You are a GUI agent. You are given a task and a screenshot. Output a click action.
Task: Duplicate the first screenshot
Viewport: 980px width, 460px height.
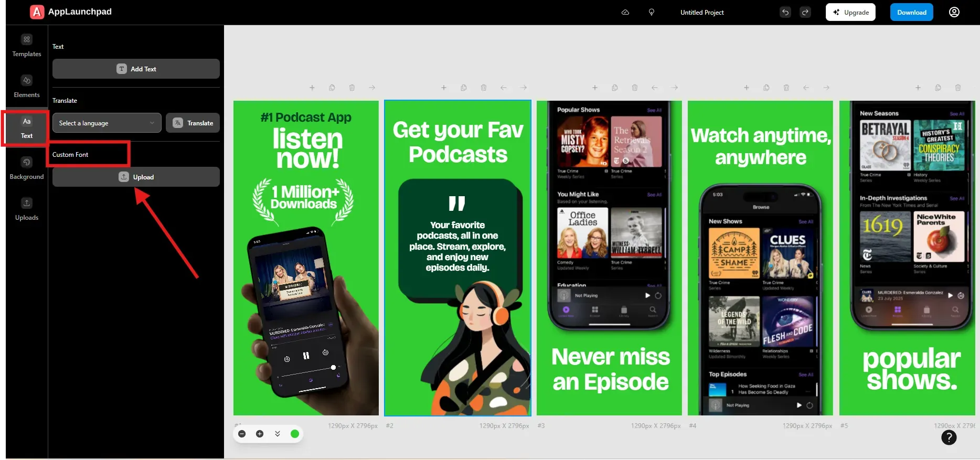(x=332, y=88)
